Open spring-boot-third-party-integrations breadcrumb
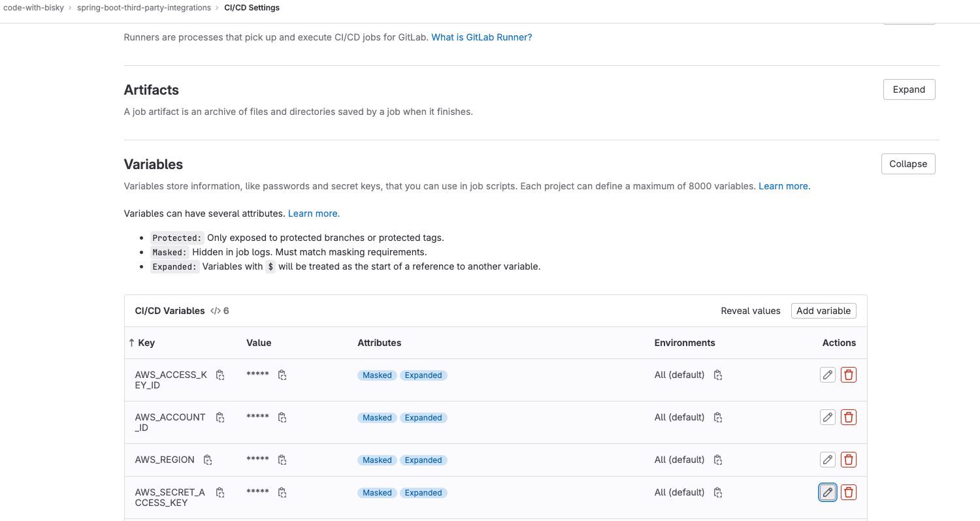 point(144,8)
